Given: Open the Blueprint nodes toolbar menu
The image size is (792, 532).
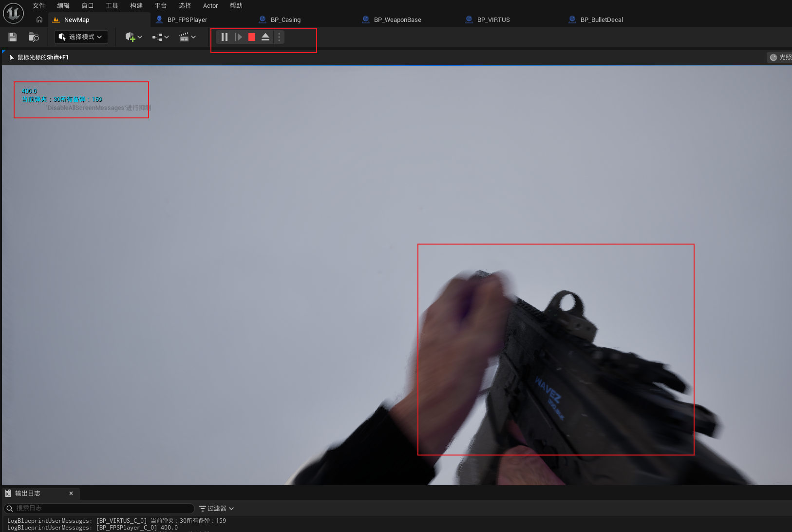Looking at the screenshot, I should tap(160, 37).
